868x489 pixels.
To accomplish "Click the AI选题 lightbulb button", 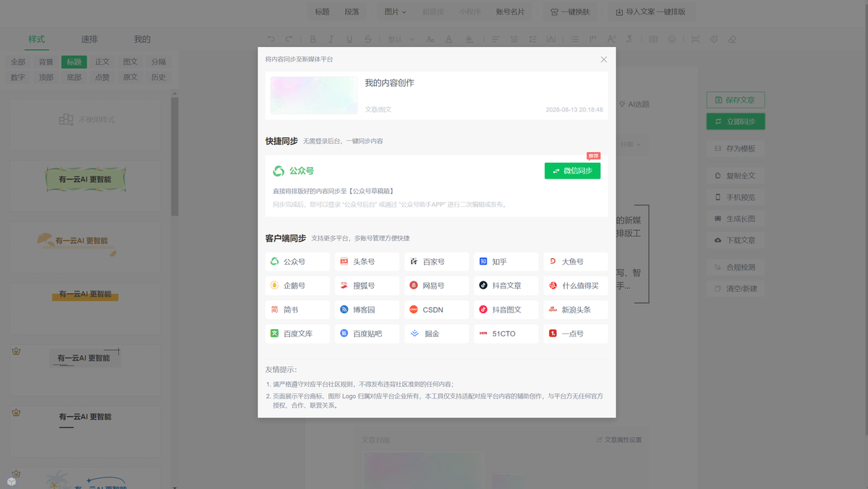I will pos(635,104).
